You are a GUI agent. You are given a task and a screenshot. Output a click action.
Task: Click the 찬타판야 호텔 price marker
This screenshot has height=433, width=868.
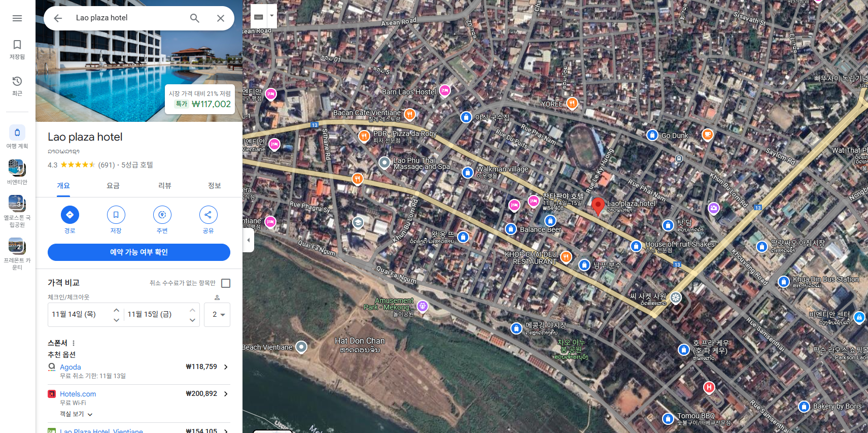click(x=534, y=202)
